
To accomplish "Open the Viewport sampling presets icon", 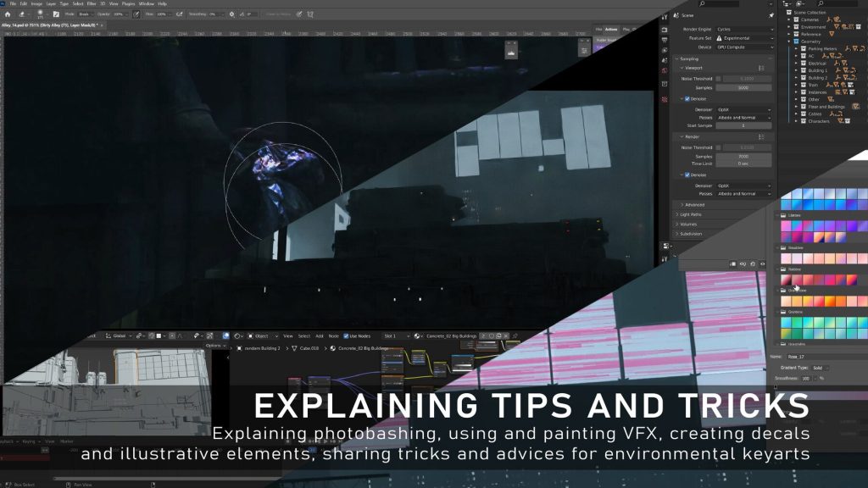I will point(761,68).
